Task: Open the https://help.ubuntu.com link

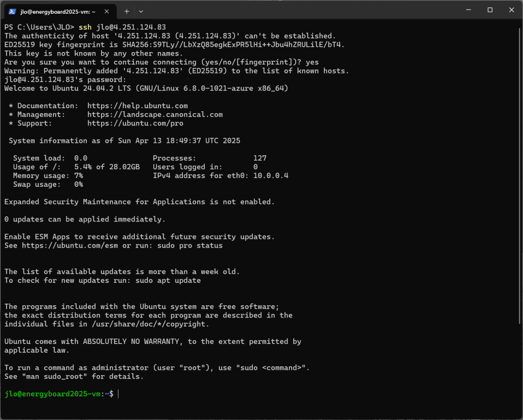Action: coord(137,106)
